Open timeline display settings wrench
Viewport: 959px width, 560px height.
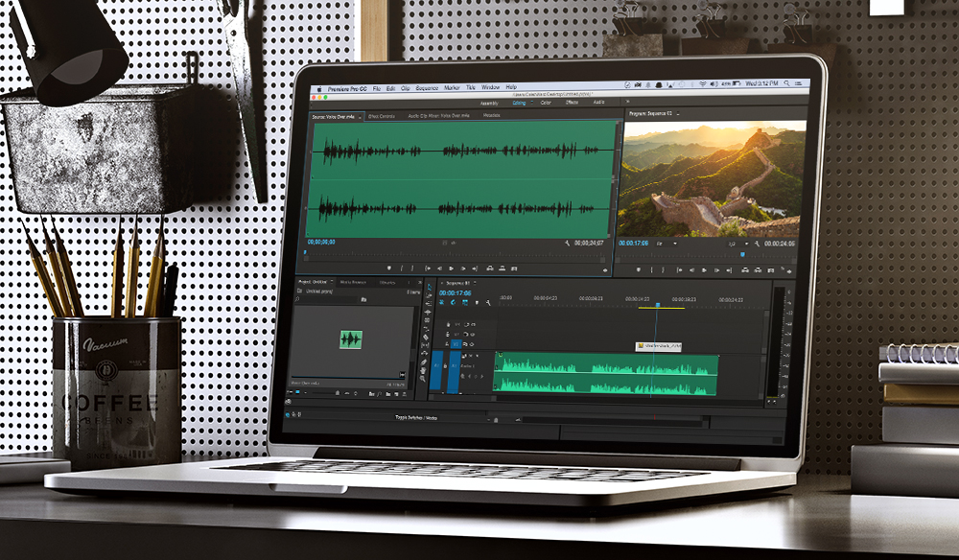pos(488,303)
